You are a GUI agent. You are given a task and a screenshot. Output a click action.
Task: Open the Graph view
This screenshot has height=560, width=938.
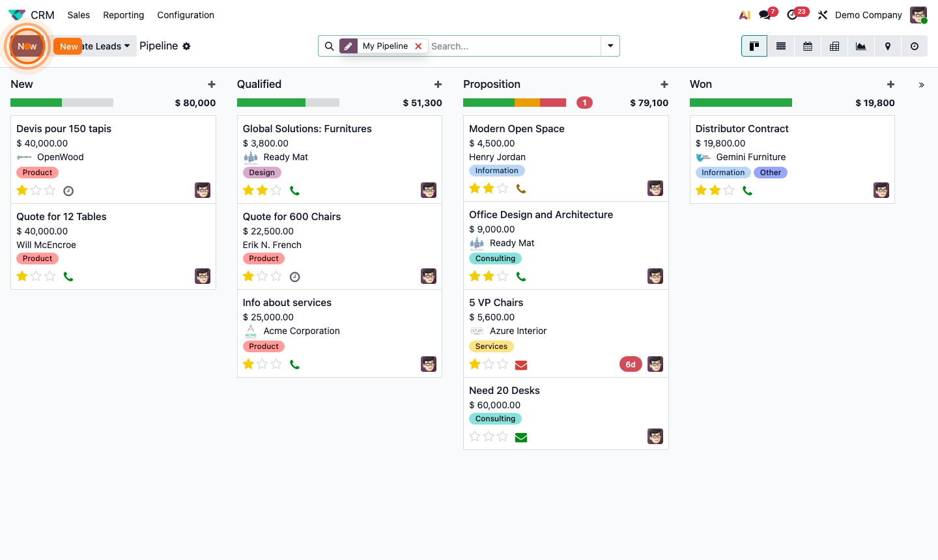pyautogui.click(x=860, y=46)
